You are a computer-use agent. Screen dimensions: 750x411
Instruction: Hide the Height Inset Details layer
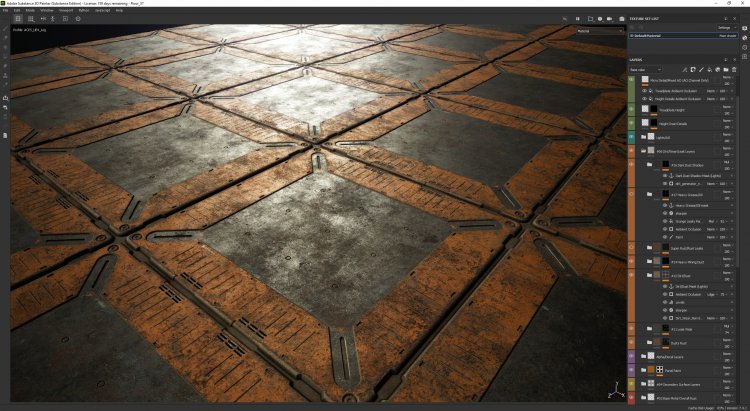tap(631, 122)
